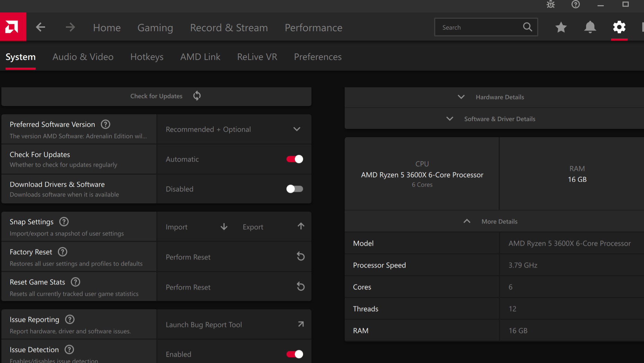
Task: Open notifications bell icon
Action: pos(590,27)
